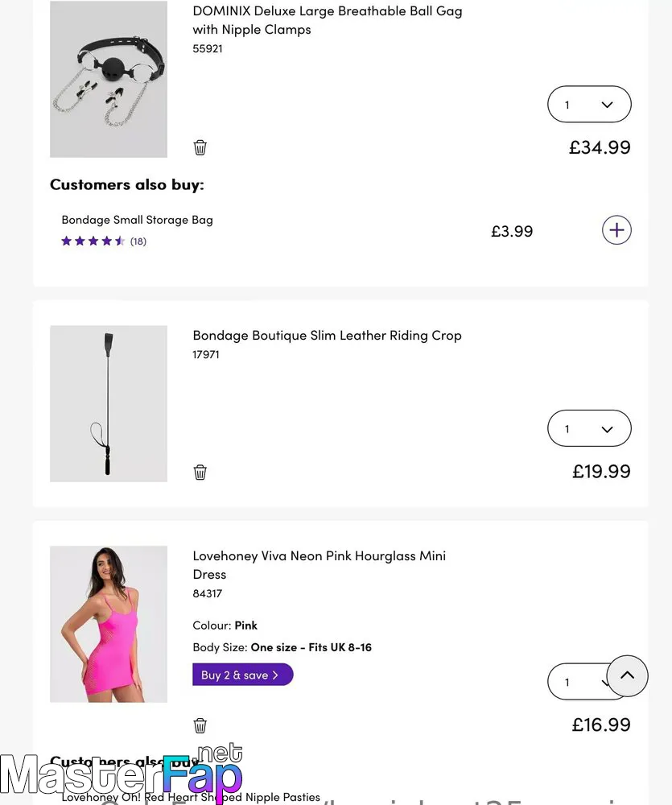
Task: Open Lovehoney Viva Neon Pink Dress title
Action: (319, 565)
